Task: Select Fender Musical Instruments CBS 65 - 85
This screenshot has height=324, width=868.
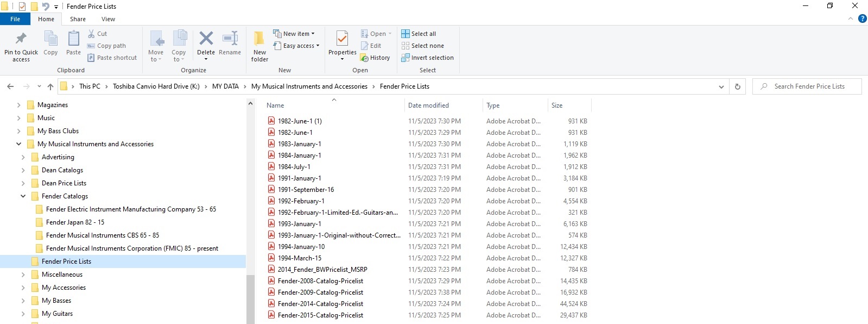Action: tap(103, 235)
